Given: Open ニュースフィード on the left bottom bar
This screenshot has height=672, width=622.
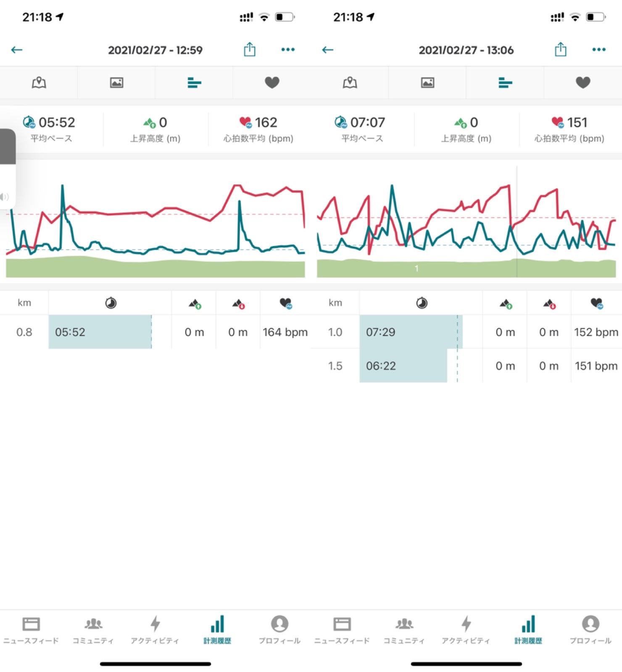Looking at the screenshot, I should click(31, 630).
